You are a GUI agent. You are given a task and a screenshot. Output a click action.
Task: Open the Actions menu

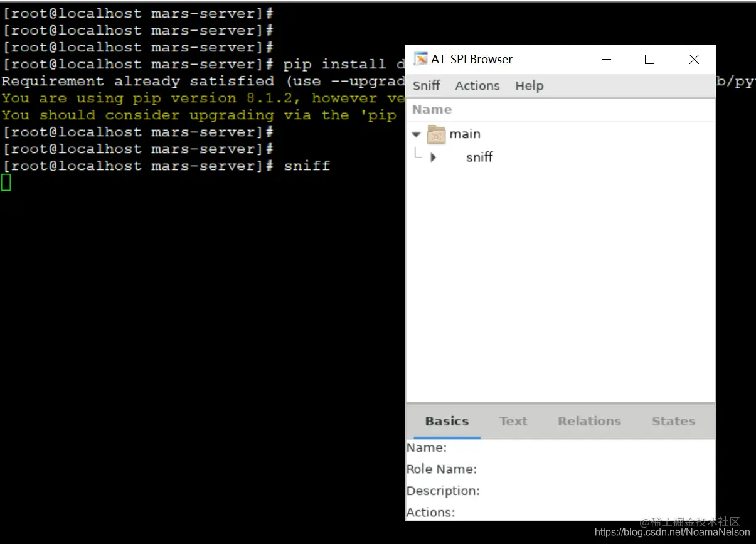pyautogui.click(x=477, y=85)
